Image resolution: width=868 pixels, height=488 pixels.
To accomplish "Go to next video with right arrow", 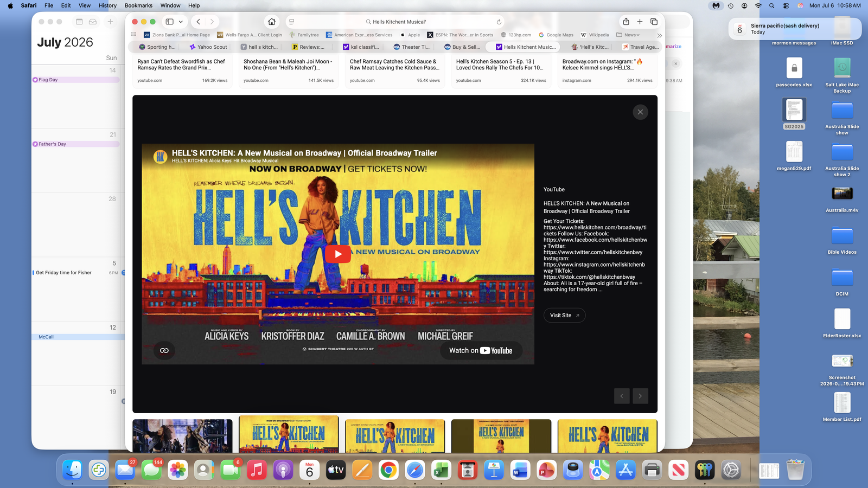I will click(x=640, y=396).
